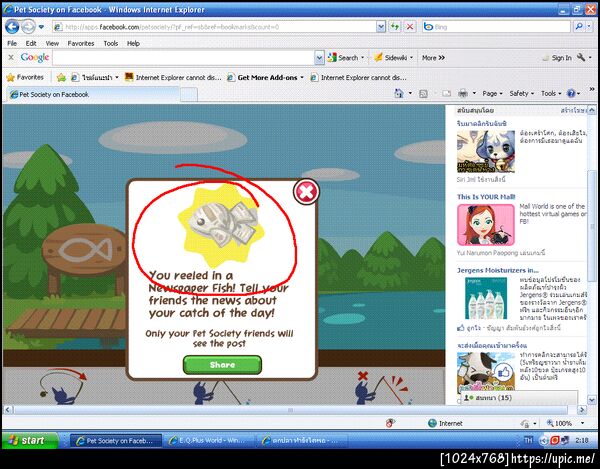Click the facebook.com address bar

coord(214,27)
